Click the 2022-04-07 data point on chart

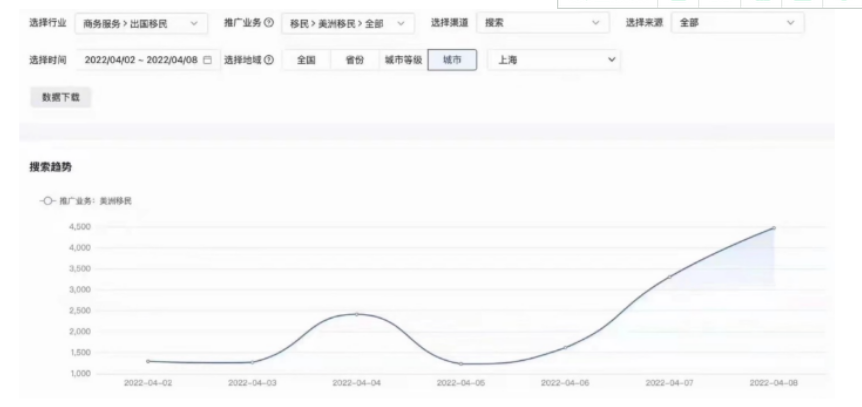click(670, 277)
